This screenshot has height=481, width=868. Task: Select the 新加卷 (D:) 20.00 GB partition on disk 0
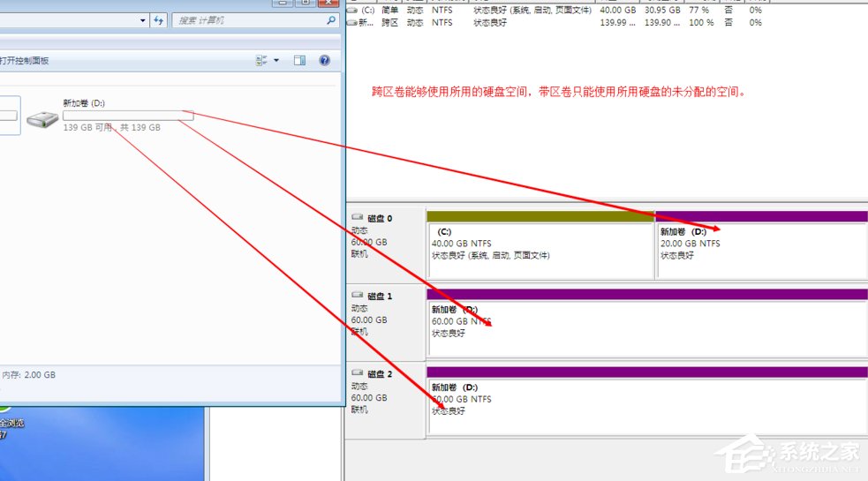pos(762,250)
